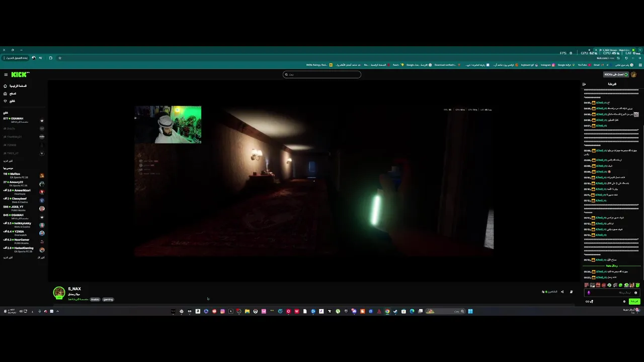The height and width of the screenshot is (362, 644).
Task: Open the home page sidebar item
Action: click(x=15, y=86)
